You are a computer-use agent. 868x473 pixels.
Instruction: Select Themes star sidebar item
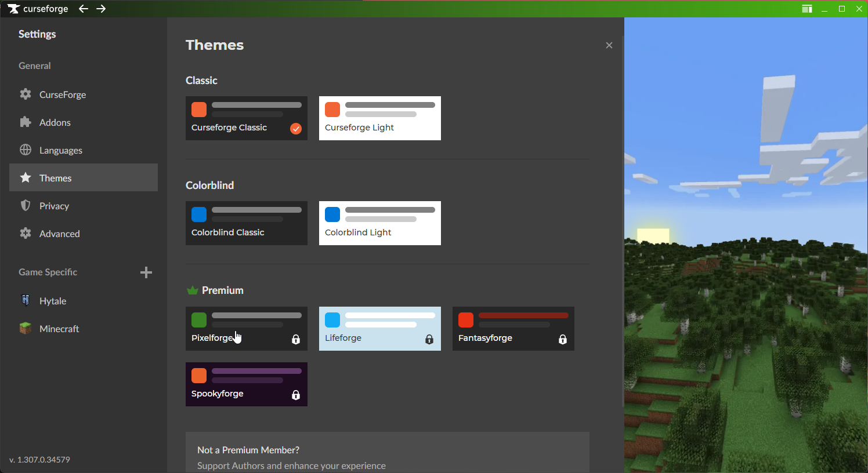84,177
